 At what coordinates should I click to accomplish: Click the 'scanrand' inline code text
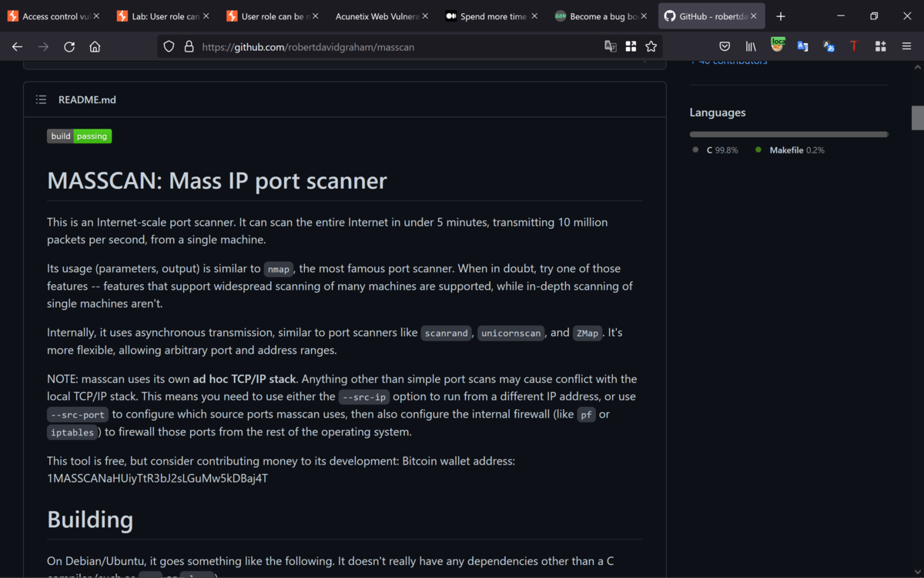[x=447, y=333]
